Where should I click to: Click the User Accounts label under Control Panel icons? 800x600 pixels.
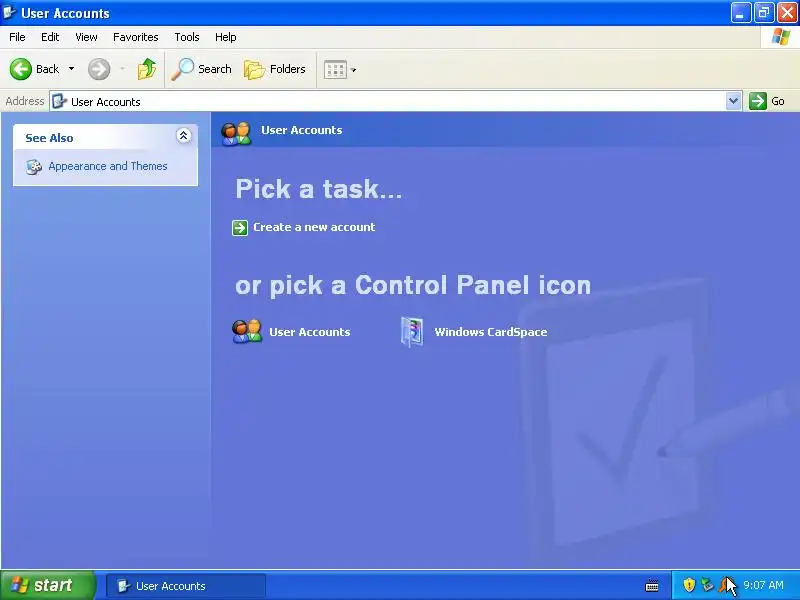coord(310,332)
